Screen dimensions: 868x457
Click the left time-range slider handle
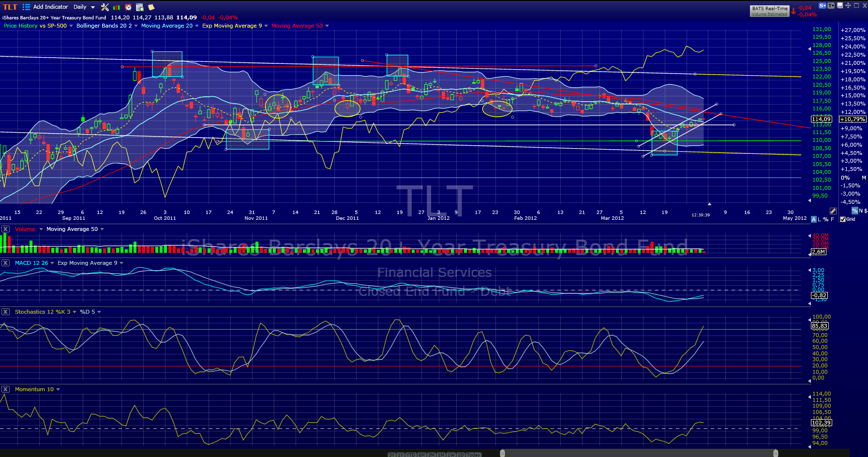point(503,453)
